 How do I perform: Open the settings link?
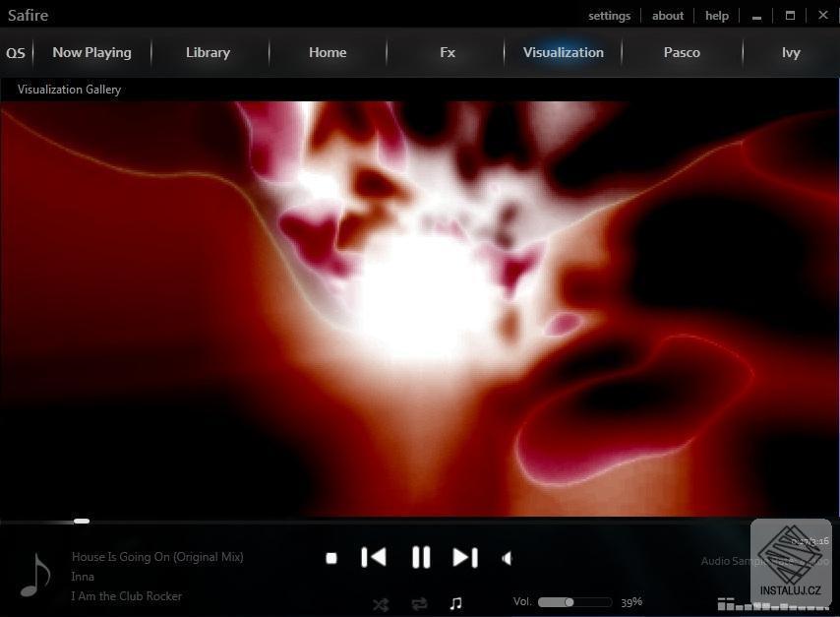(x=609, y=16)
